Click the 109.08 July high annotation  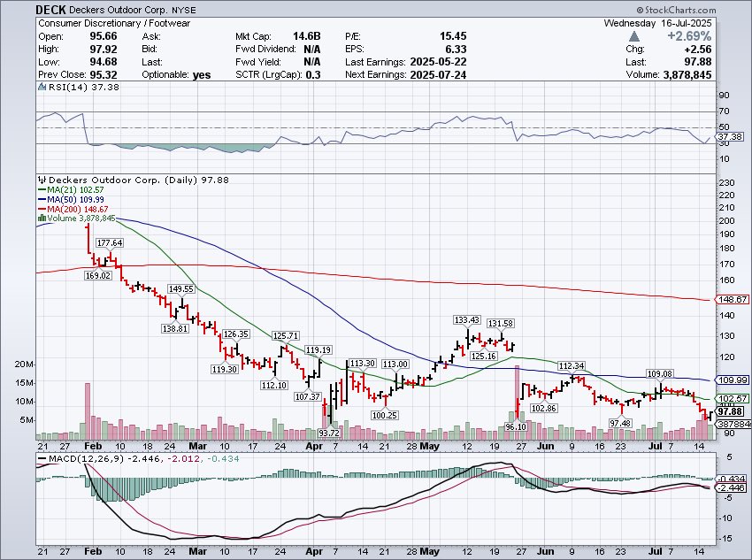pos(659,373)
